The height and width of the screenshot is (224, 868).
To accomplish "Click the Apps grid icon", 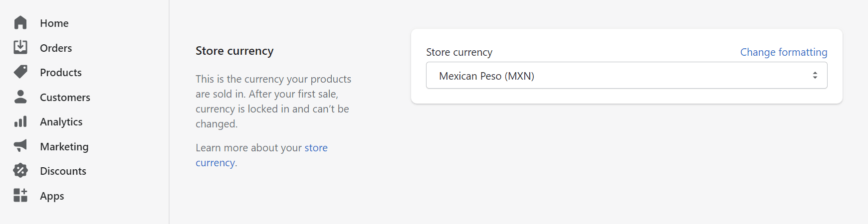I will [20, 195].
